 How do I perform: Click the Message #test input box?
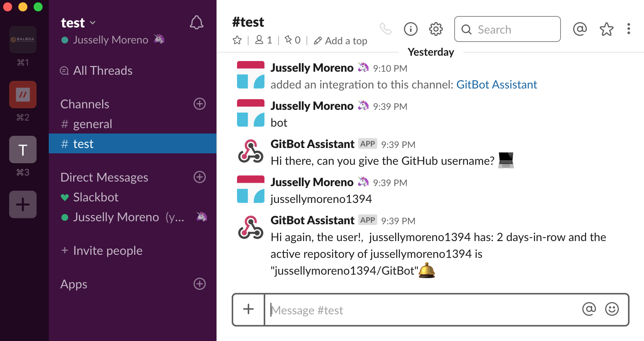(x=422, y=310)
